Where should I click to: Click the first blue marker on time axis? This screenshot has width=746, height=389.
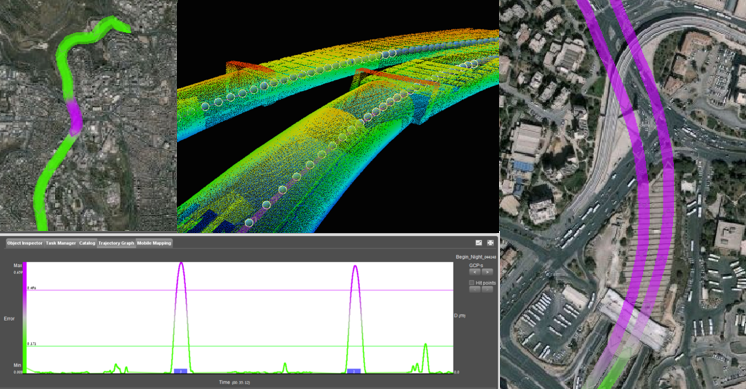coord(180,371)
